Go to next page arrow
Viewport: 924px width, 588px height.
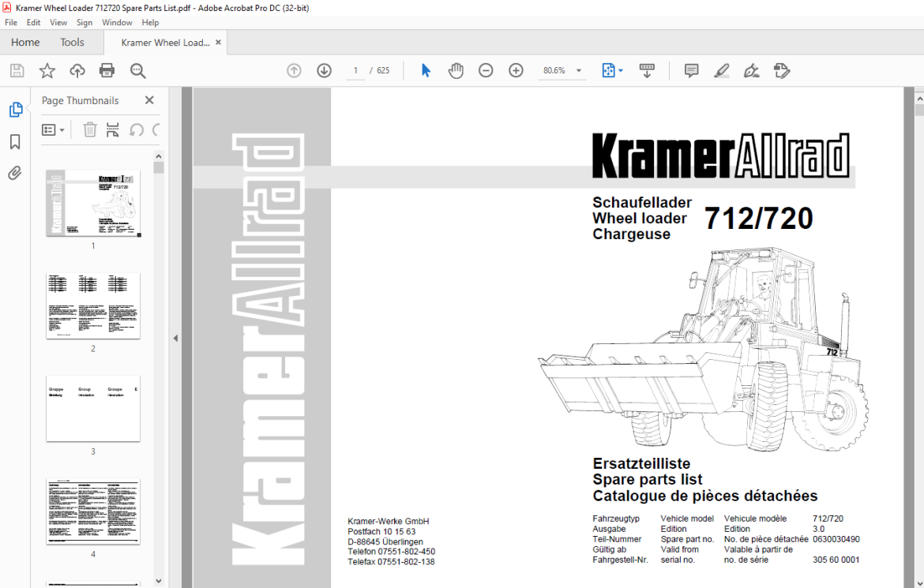pos(324,71)
